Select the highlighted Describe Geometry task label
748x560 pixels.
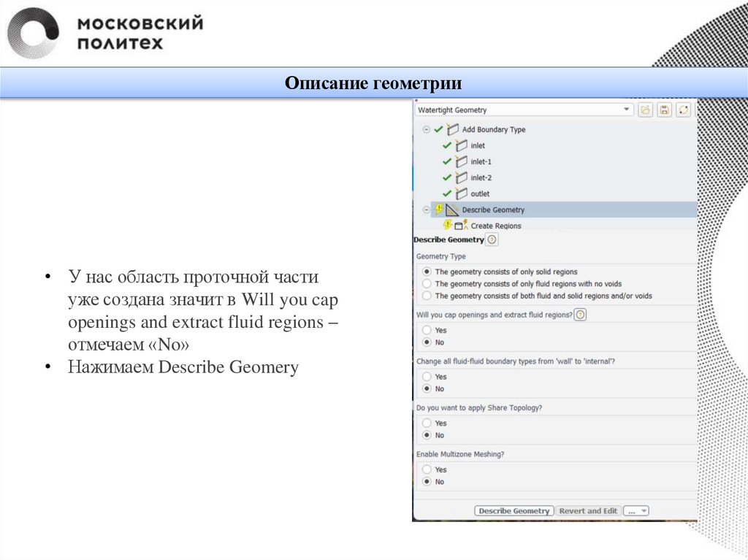pyautogui.click(x=493, y=210)
